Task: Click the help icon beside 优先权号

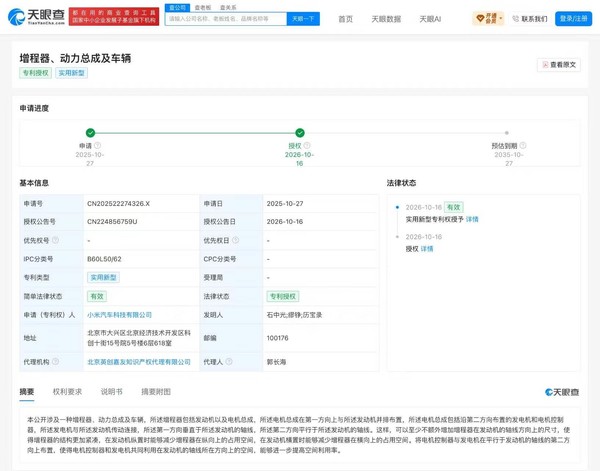Action: point(55,240)
